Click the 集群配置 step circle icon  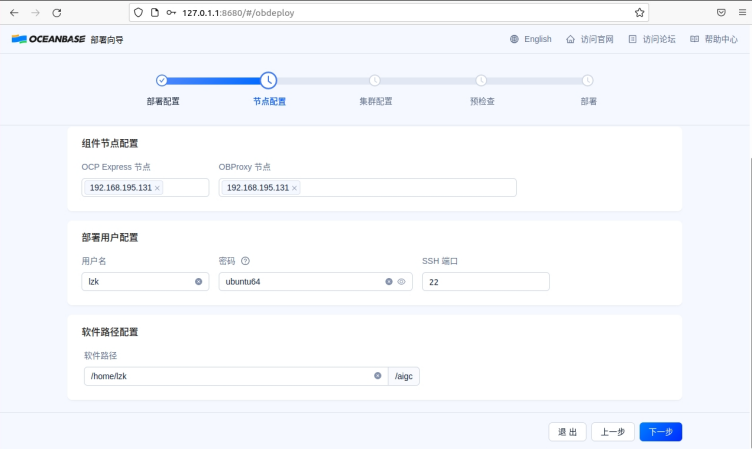[375, 80]
